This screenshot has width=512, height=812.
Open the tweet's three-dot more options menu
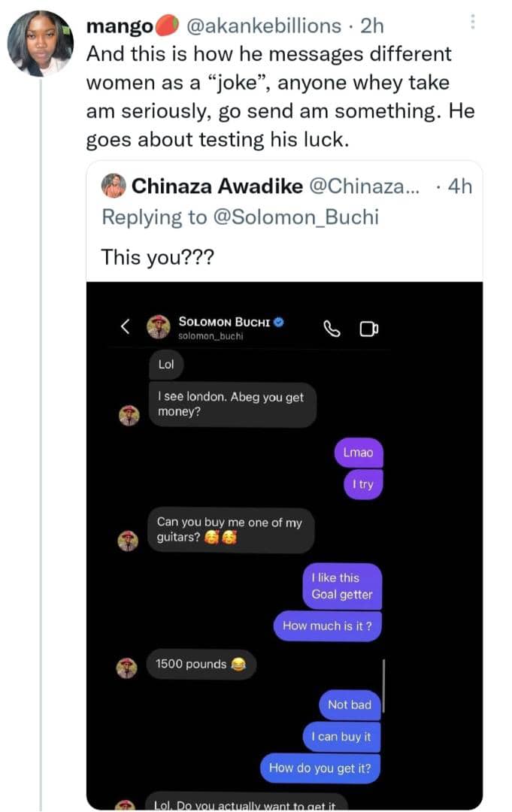click(x=472, y=23)
